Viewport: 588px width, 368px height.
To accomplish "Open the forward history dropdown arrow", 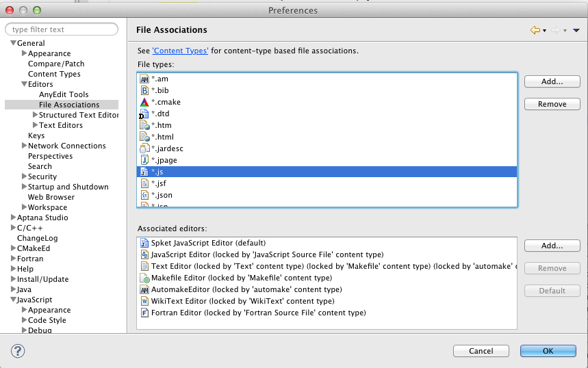I will [x=565, y=31].
